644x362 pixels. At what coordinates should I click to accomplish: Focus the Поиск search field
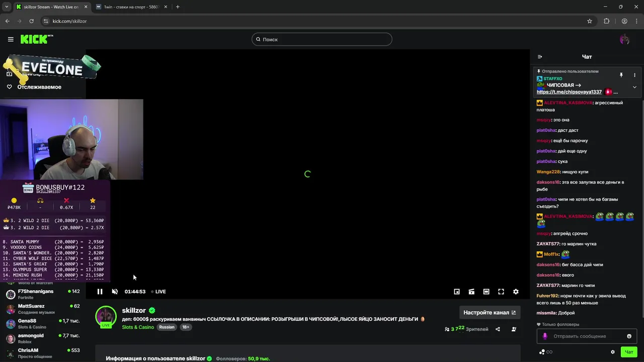[322, 39]
